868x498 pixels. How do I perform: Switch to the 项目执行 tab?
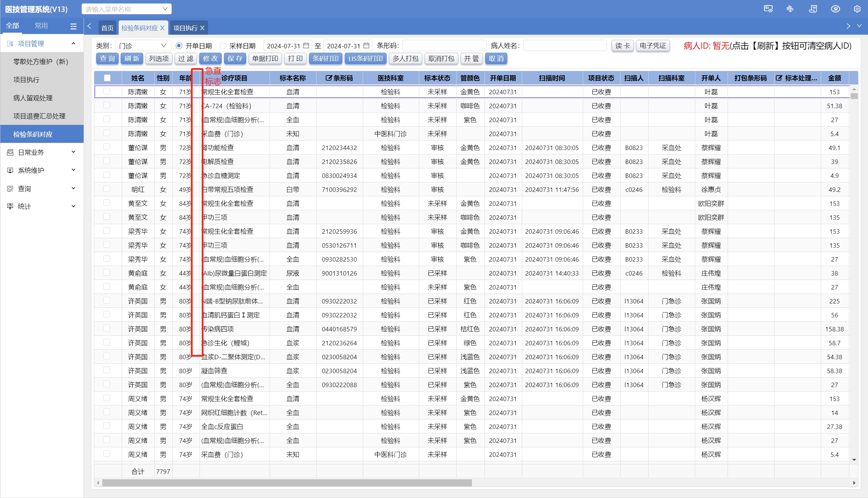185,28
